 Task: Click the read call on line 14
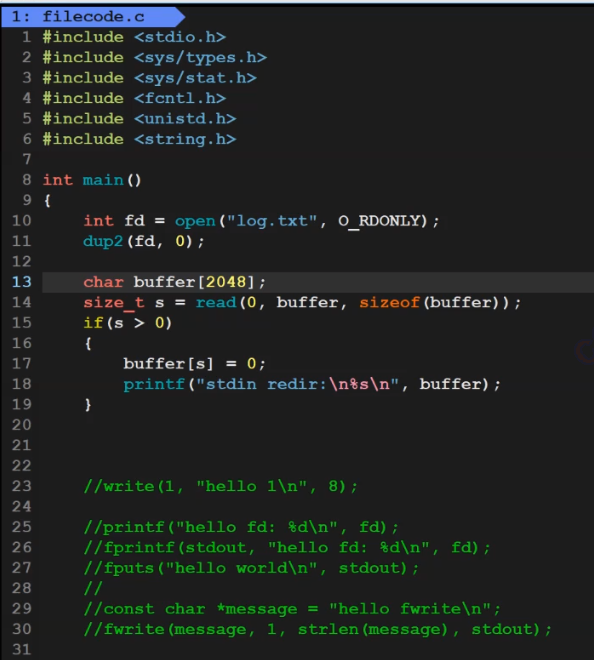216,303
